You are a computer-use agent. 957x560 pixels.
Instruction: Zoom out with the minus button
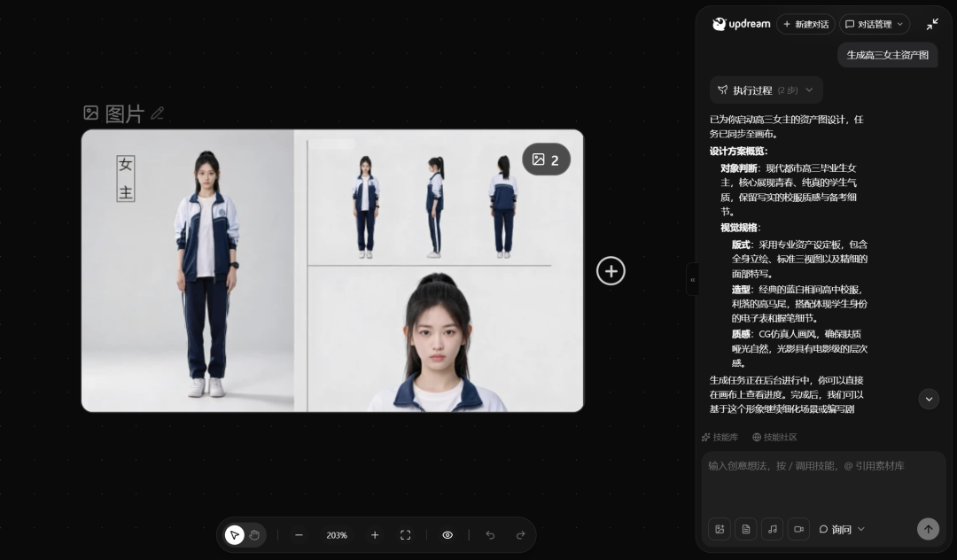click(x=300, y=535)
